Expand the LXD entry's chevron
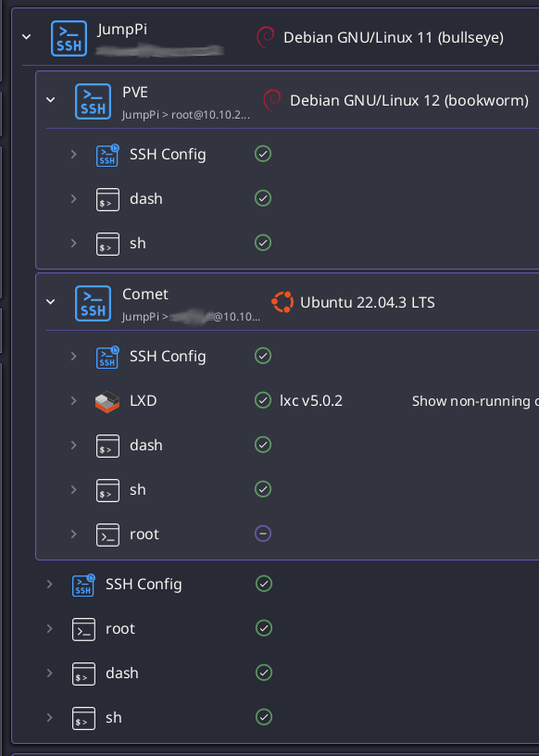The height and width of the screenshot is (756, 539). (x=74, y=401)
